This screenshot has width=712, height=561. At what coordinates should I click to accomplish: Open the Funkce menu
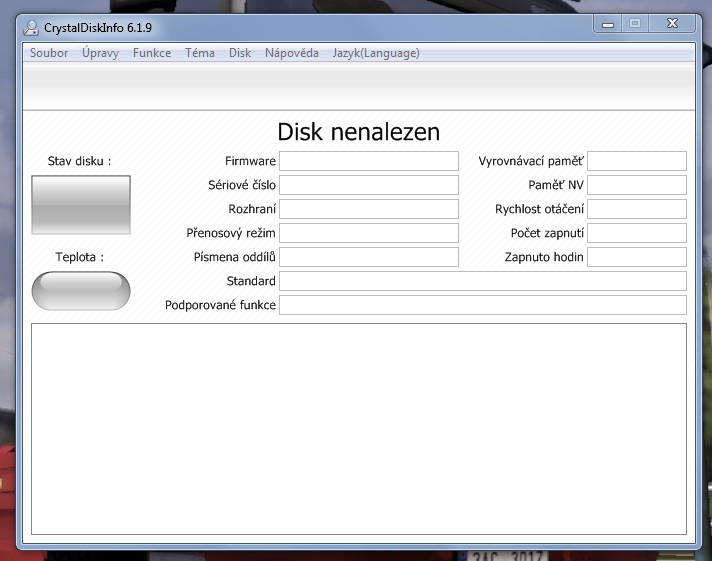coord(152,53)
